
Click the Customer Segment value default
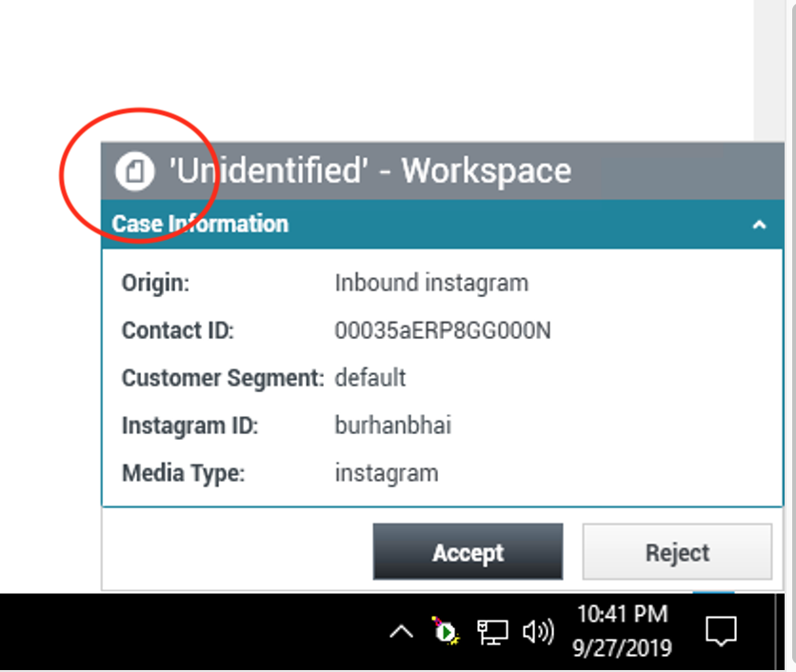pyautogui.click(x=370, y=378)
